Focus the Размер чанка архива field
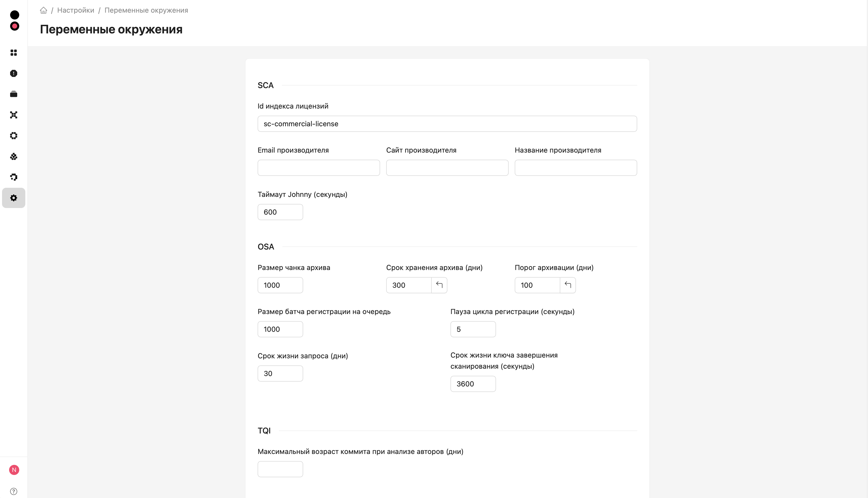868x498 pixels. click(280, 285)
